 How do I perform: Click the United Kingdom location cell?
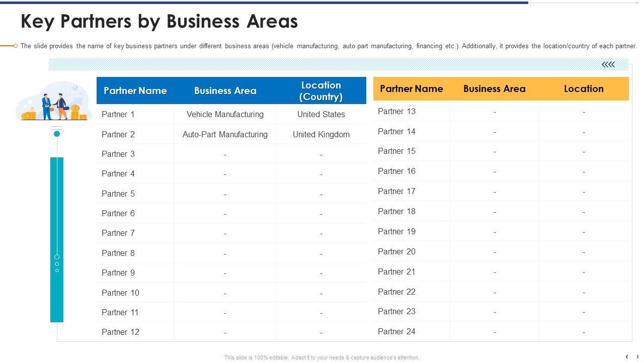pos(321,134)
